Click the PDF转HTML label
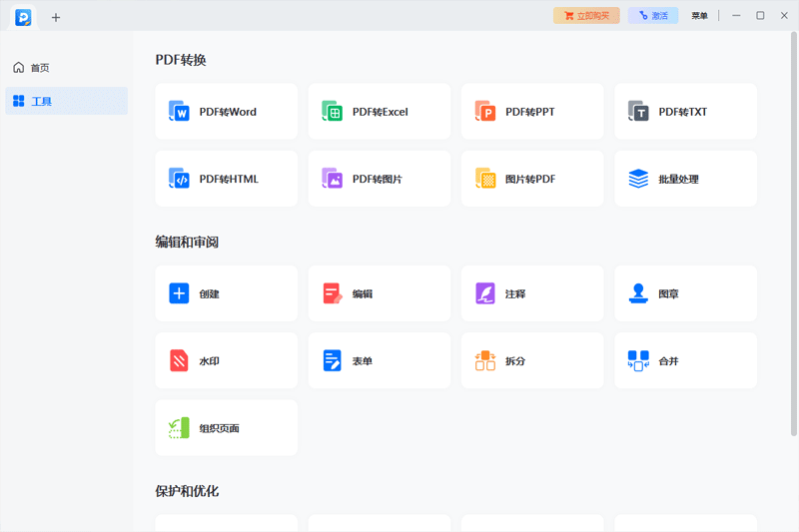Image resolution: width=799 pixels, height=532 pixels. pos(229,179)
